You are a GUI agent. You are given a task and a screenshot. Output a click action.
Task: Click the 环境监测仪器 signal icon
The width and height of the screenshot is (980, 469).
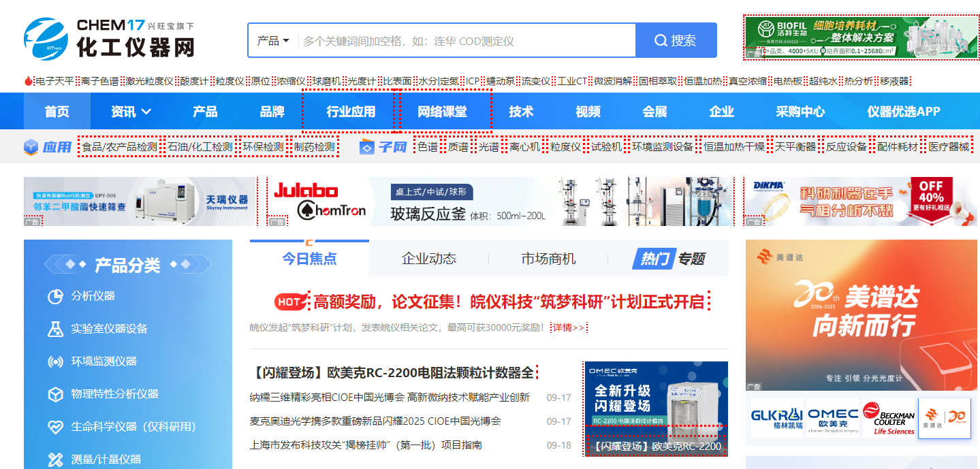[55, 361]
